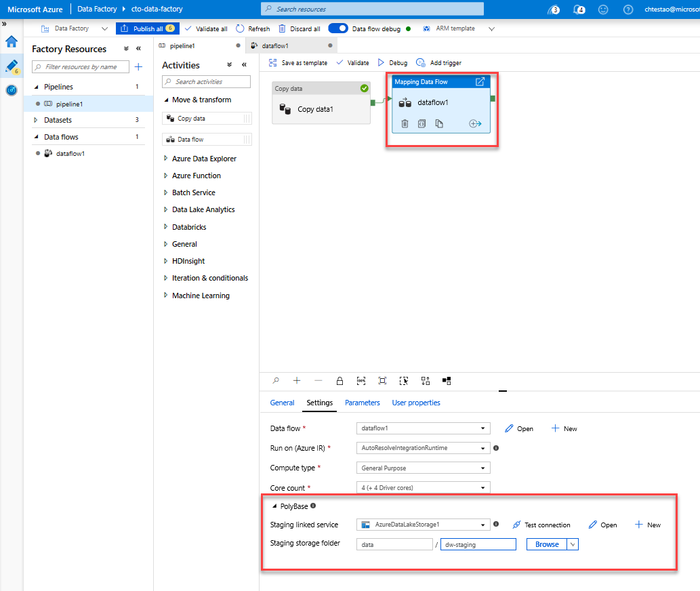The image size is (700, 591).
Task: Collapse Factory Resources panel with double arrow
Action: (138, 49)
